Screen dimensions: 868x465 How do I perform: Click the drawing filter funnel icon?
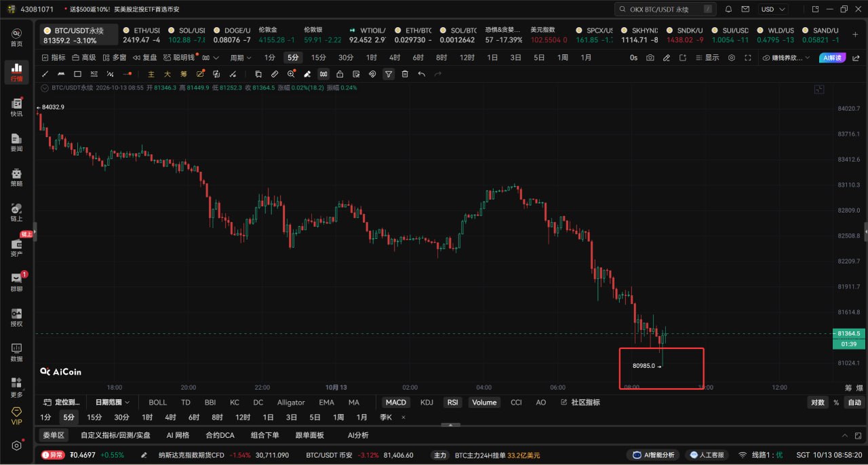[x=389, y=74]
